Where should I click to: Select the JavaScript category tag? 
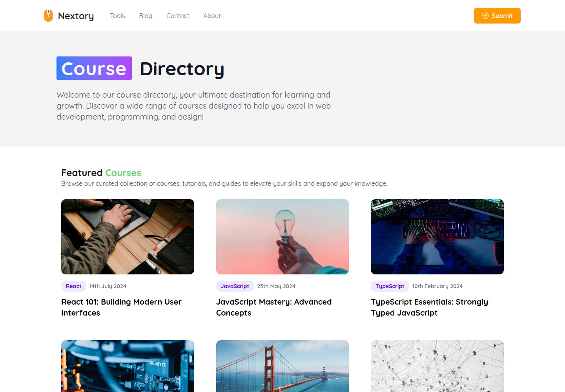[x=235, y=286]
